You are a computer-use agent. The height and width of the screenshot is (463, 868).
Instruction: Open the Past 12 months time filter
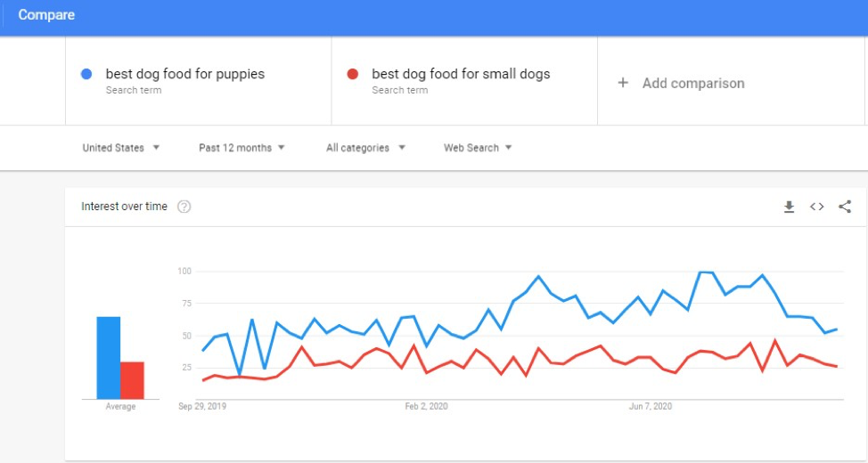coord(242,148)
